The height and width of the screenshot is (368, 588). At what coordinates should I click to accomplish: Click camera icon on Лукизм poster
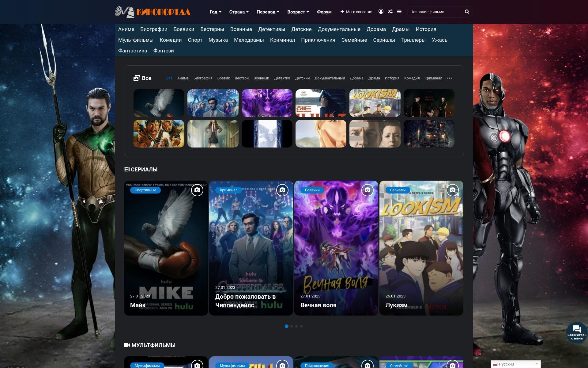pos(452,190)
